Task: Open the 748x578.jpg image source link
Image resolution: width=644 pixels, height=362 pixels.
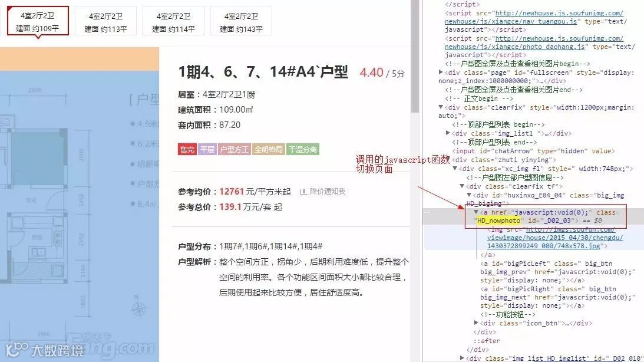Action: coord(555,238)
